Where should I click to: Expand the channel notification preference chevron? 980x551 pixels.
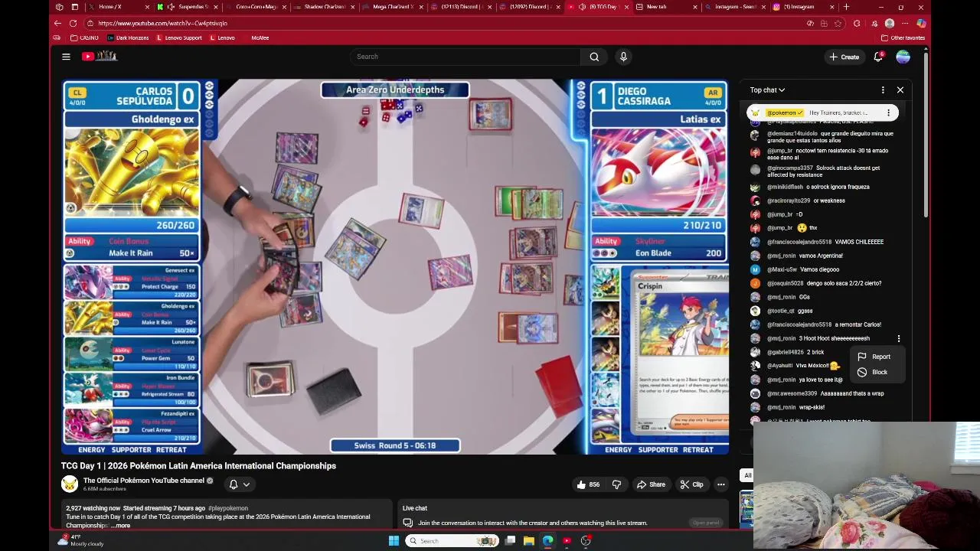coord(247,484)
